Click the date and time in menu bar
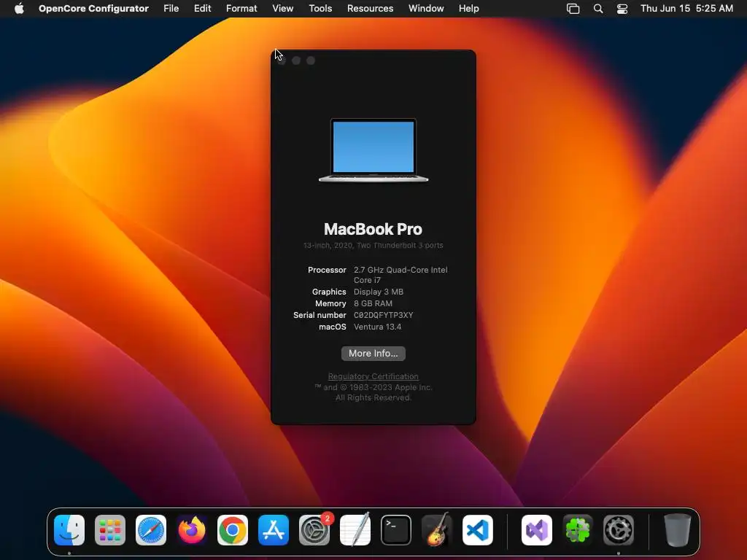The width and height of the screenshot is (747, 560). point(686,9)
